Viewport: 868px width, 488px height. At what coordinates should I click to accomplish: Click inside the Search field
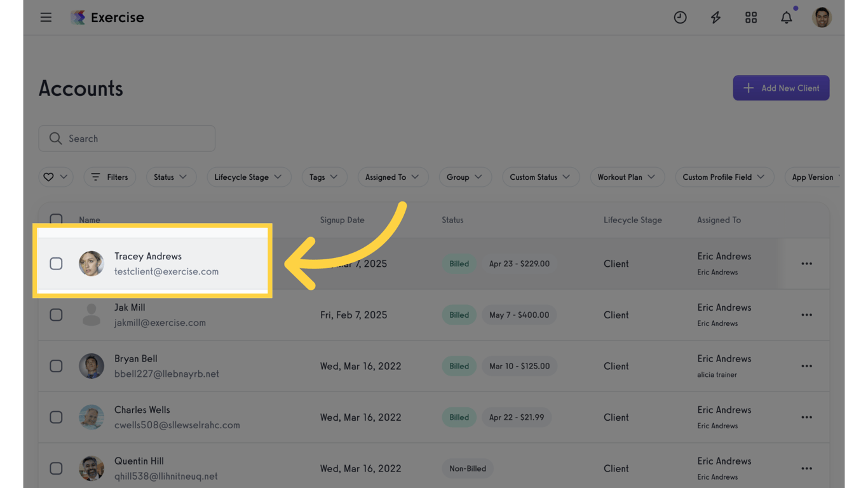[x=126, y=138]
